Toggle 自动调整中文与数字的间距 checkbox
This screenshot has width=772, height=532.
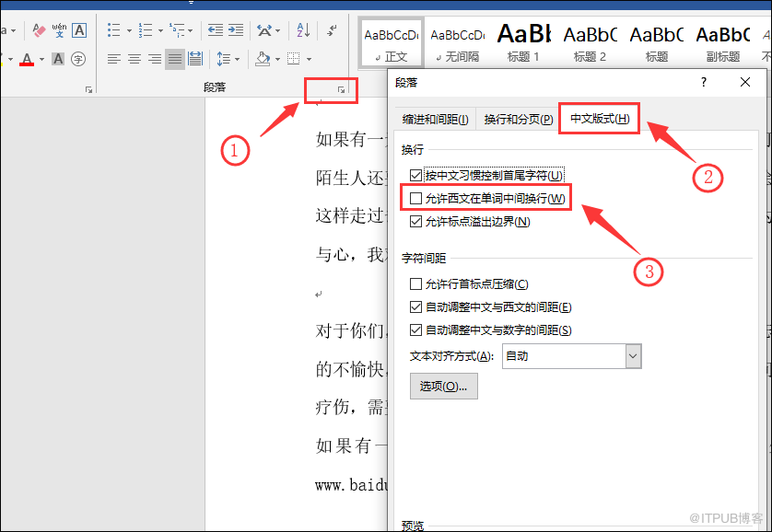click(416, 330)
